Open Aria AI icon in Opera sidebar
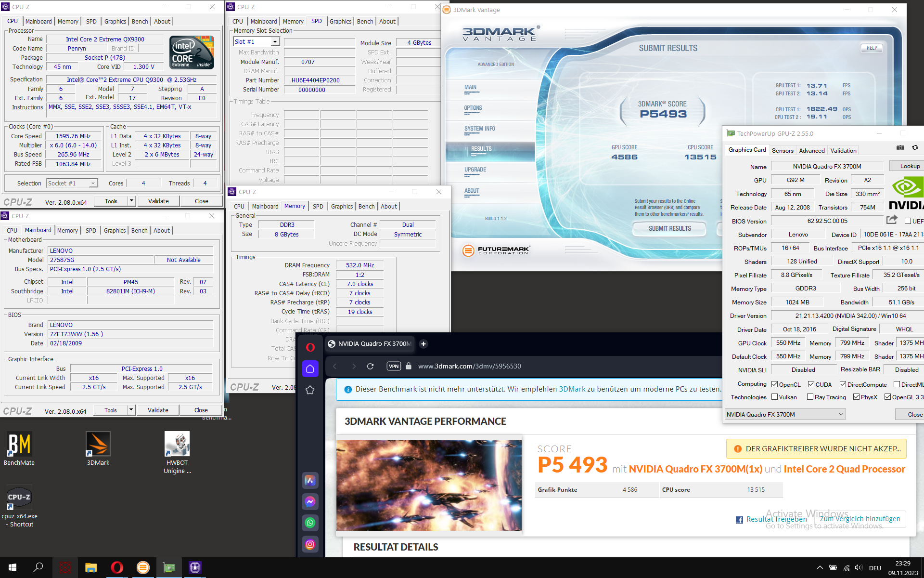The width and height of the screenshot is (924, 578). pos(310,480)
